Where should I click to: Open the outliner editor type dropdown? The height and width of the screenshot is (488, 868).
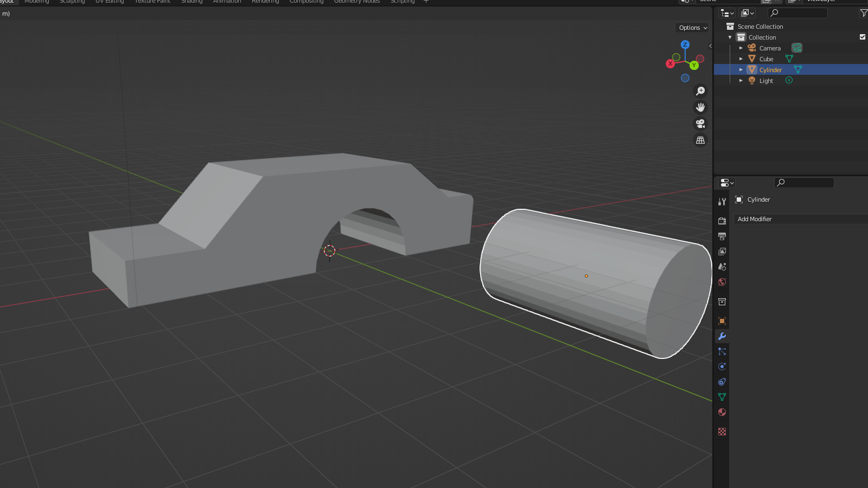point(727,13)
